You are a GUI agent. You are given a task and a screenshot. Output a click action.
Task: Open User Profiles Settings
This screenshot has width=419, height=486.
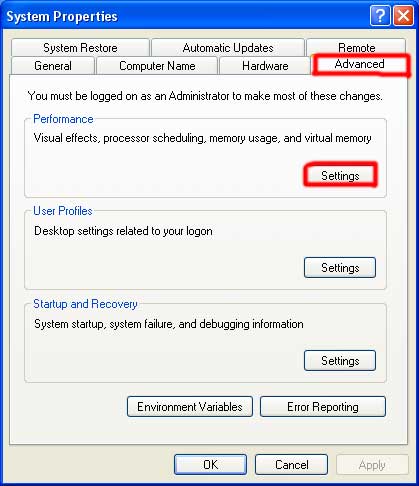tap(340, 267)
